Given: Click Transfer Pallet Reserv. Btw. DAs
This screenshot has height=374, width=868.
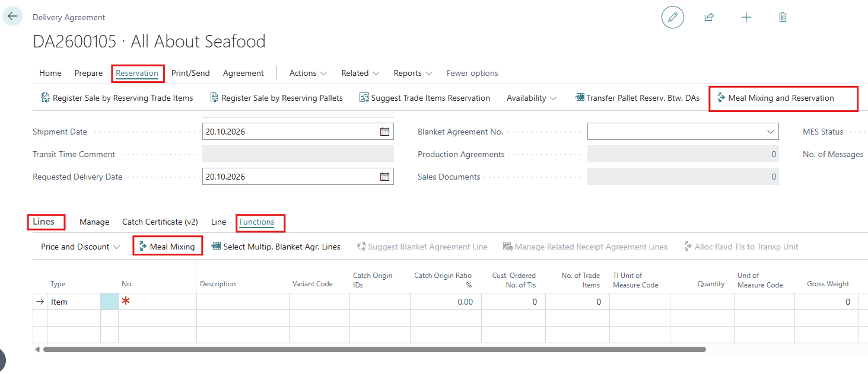Looking at the screenshot, I should (x=637, y=98).
